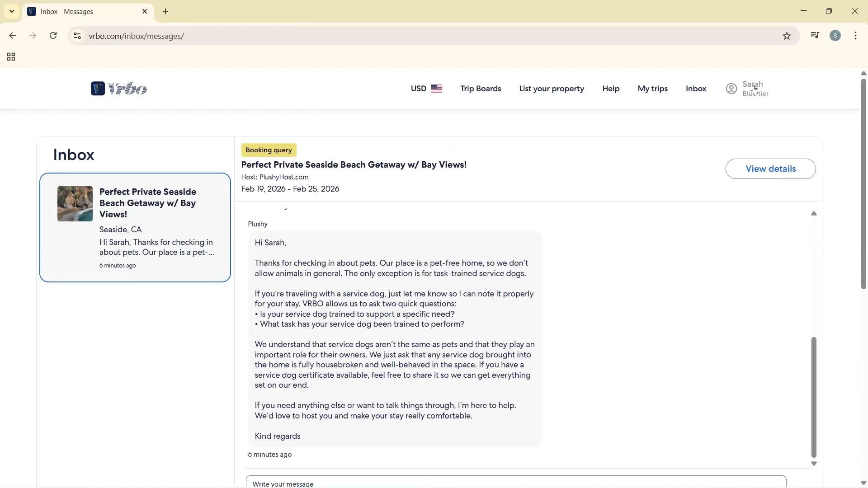Open the Trip Boards menu item
The image size is (868, 488).
(481, 89)
